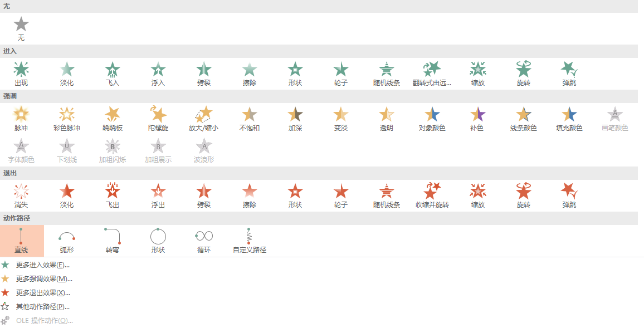Choose the entrance 弹跳 bounce effect
Viewport: 644px width, 328px height.
click(569, 74)
